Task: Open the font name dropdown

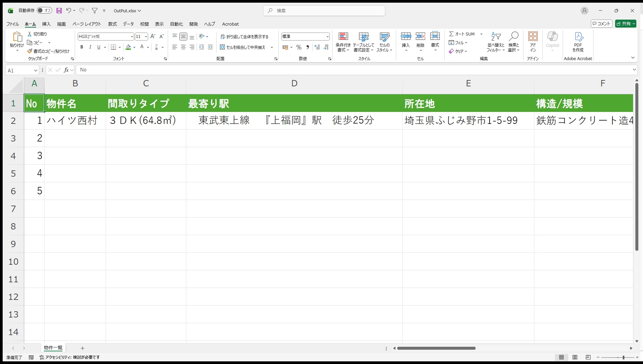Action: point(132,37)
